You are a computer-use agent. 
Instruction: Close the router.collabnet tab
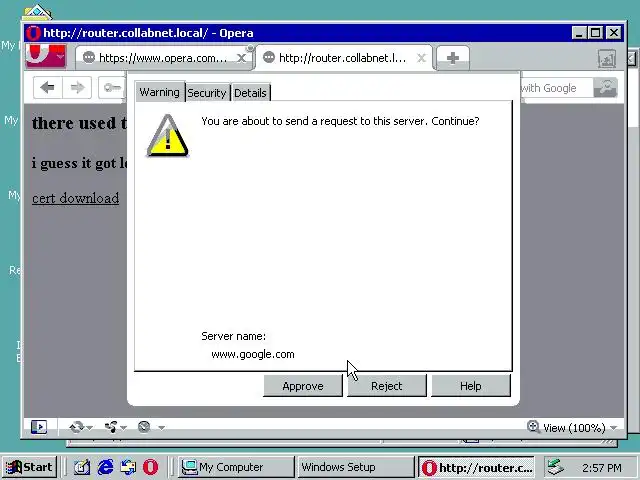(421, 58)
